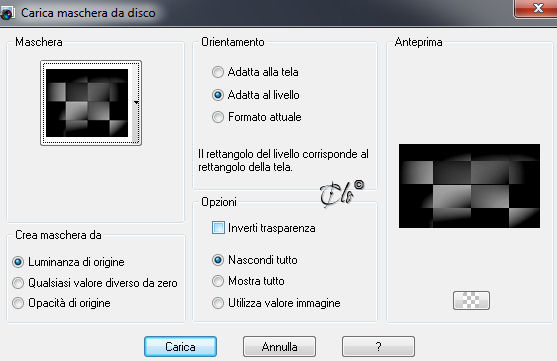Viewport: 557px width, 361px height.
Task: Close the Carica maschera da disco dialog
Action: pyautogui.click(x=537, y=8)
